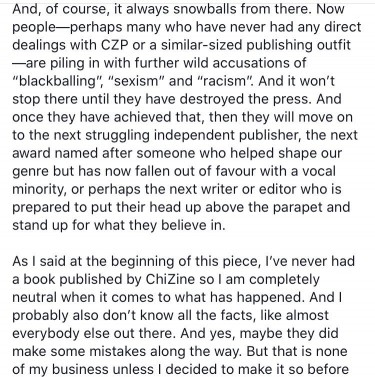Click the word "parapet" in the paragraph
Viewport: 375px width, 377px height.
[297, 207]
